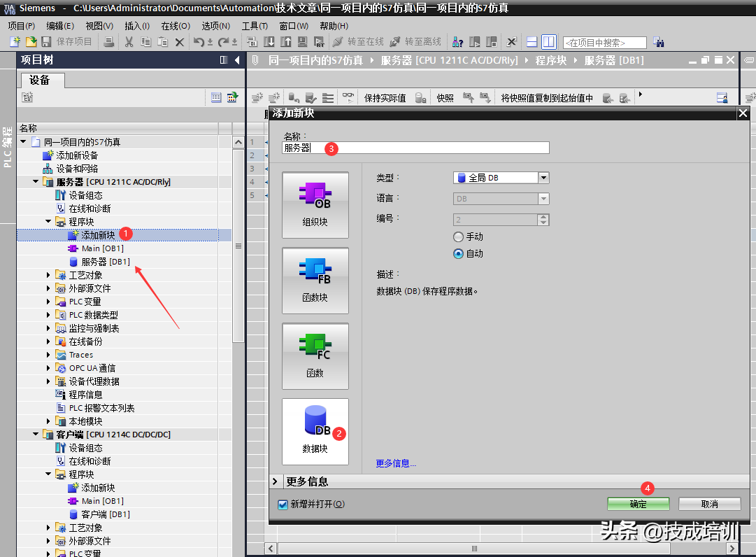Select the 函数块 FB block type
The height and width of the screenshot is (557, 756).
[315, 281]
